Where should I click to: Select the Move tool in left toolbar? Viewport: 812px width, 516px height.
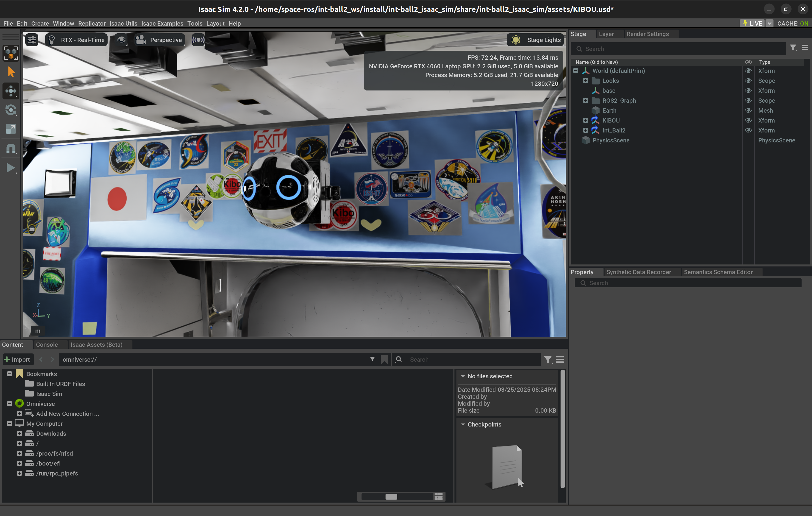click(11, 91)
